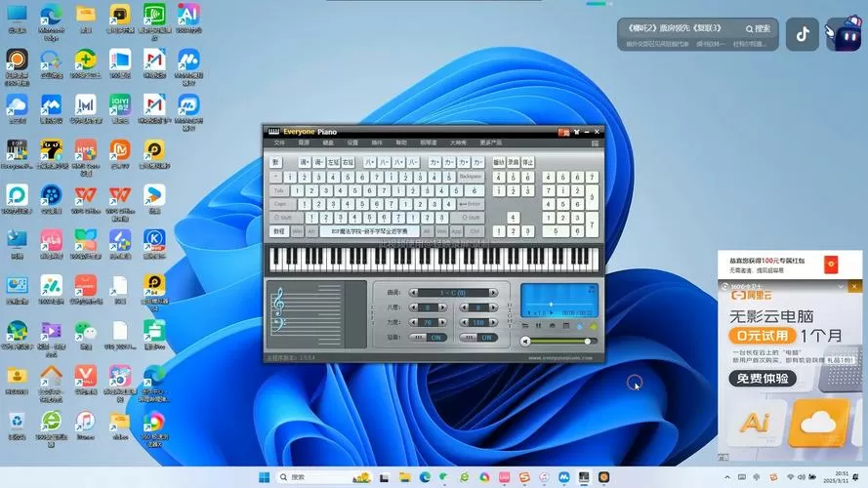The image size is (868, 488).
Task: Click the spacebar text banner on virtual keyboard
Action: pos(369,231)
